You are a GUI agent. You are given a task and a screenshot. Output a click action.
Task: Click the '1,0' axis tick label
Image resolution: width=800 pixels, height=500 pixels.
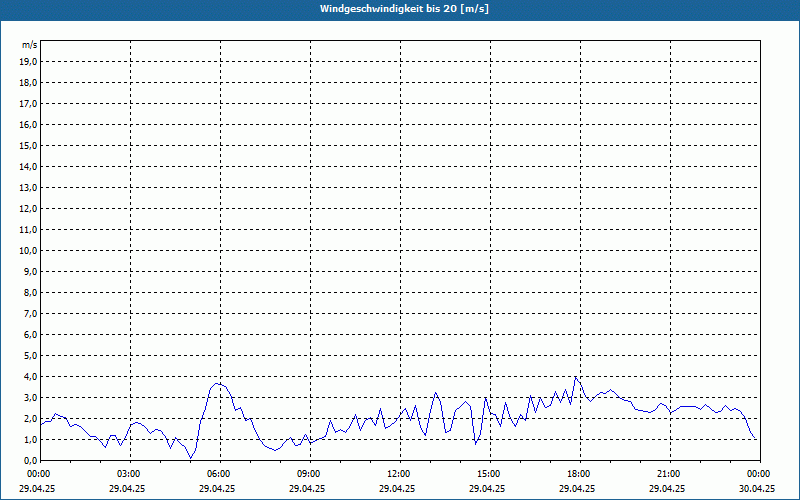32,439
